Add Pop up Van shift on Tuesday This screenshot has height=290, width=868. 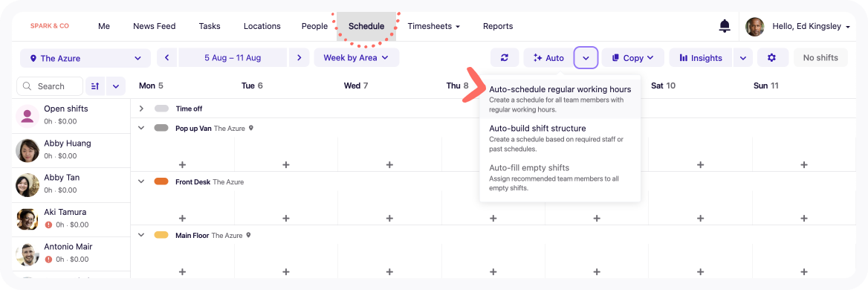[x=285, y=164]
